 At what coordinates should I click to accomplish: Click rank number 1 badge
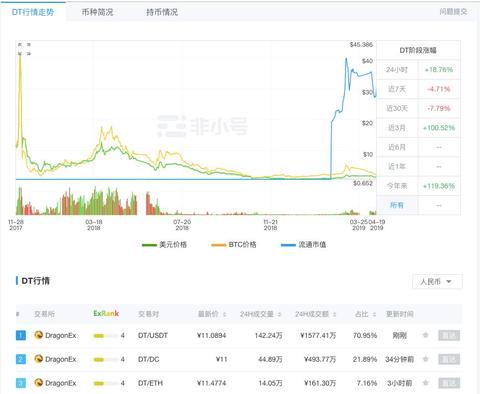coord(21,335)
